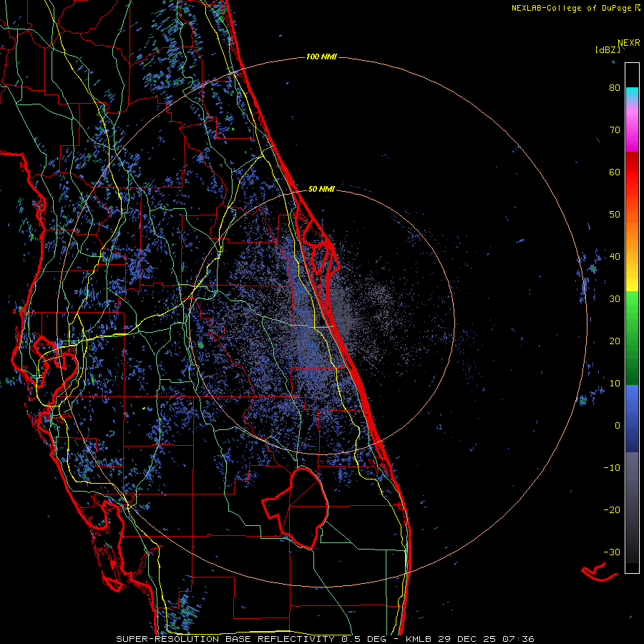Click the NEXR label above color scale
644x644 pixels.
pyautogui.click(x=628, y=43)
